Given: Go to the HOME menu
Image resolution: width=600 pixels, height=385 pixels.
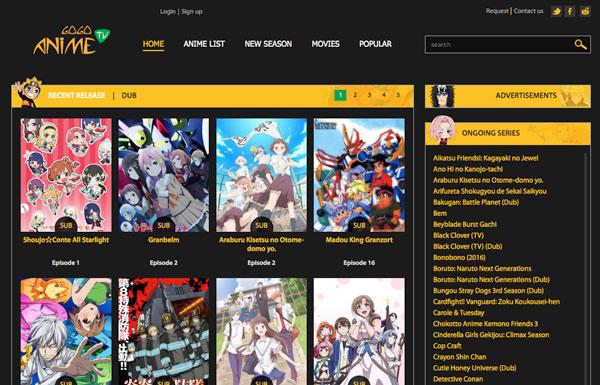Looking at the screenshot, I should coord(153,44).
